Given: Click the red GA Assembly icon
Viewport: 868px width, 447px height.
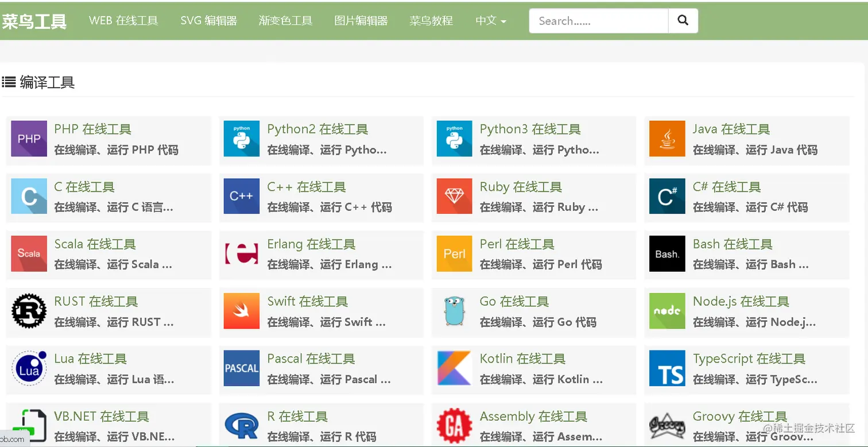Looking at the screenshot, I should 454,426.
